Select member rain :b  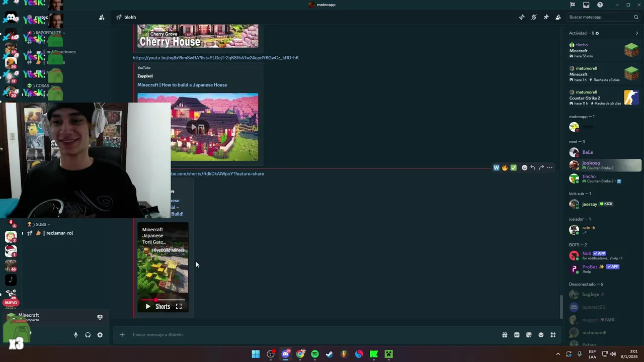coord(603,230)
